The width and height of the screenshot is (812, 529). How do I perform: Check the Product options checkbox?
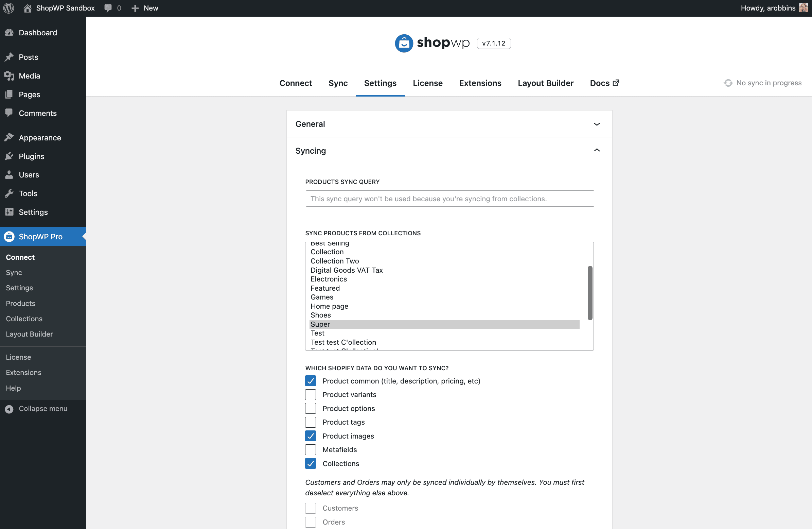311,408
